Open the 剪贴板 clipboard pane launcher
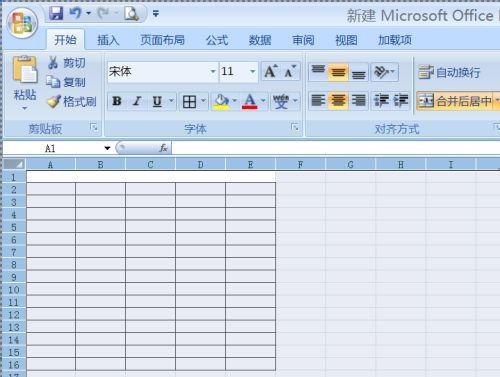The width and height of the screenshot is (500, 377). tap(94, 127)
